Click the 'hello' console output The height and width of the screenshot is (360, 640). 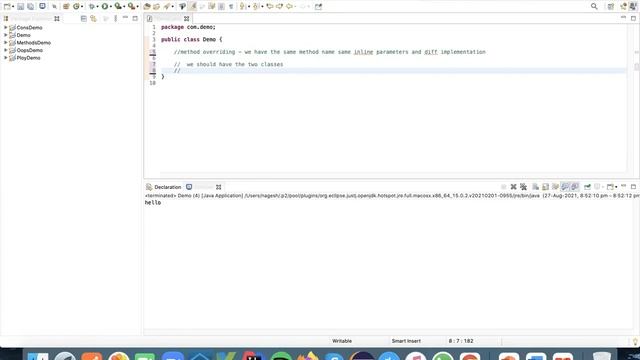[x=153, y=202]
